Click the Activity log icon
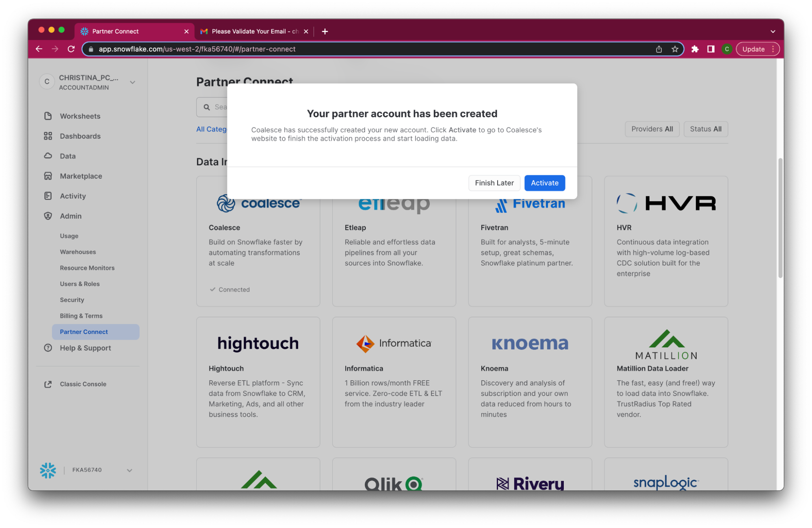812x528 pixels. [48, 196]
